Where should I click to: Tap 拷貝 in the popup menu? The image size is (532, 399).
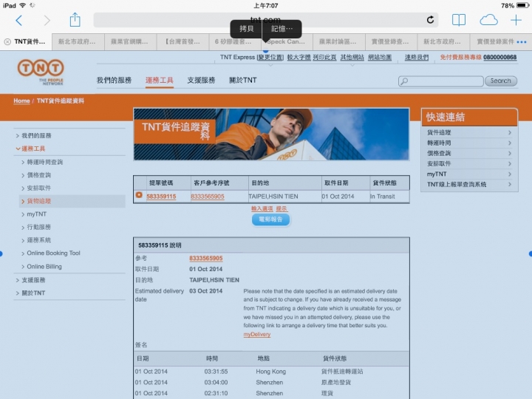pos(246,29)
